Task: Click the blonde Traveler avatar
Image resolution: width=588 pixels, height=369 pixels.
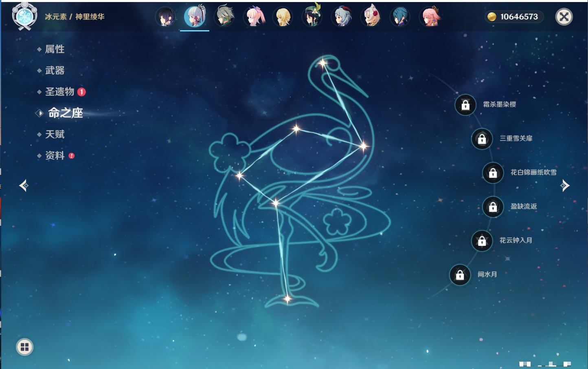Action: [x=283, y=17]
